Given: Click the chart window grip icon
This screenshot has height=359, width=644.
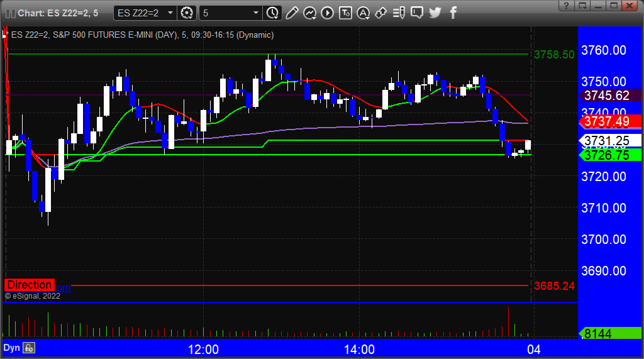Looking at the screenshot, I should point(11,13).
